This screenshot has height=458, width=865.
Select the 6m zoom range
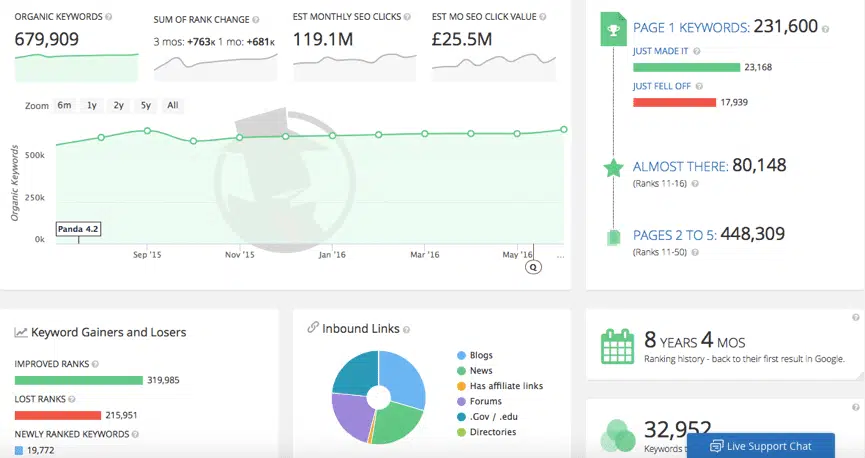pos(64,105)
